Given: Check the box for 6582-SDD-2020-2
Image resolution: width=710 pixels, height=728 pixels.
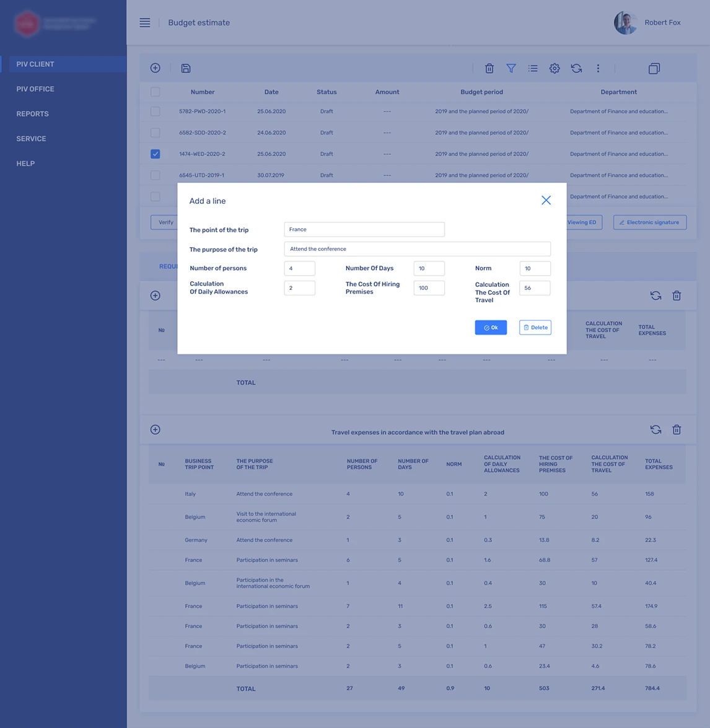Looking at the screenshot, I should coord(156,133).
